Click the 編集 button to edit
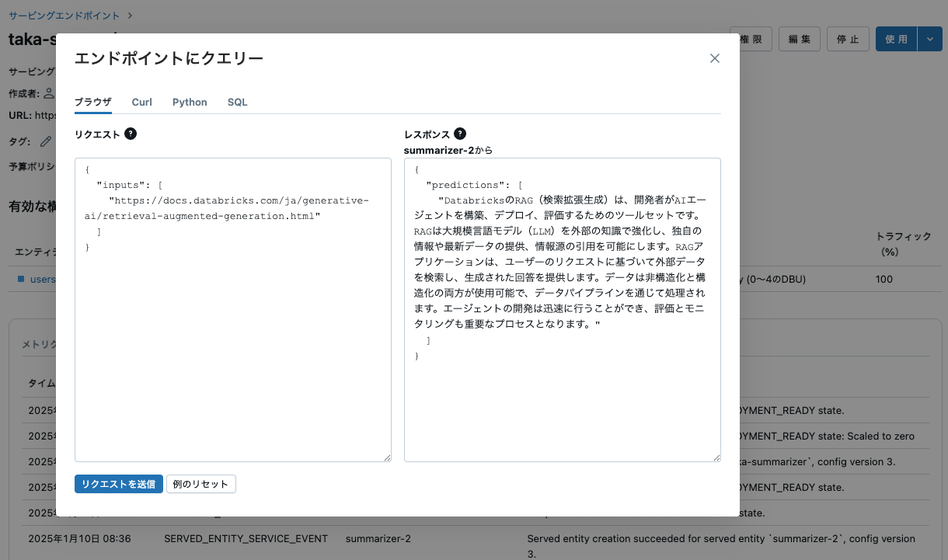Viewport: 948px width, 560px height. click(799, 38)
